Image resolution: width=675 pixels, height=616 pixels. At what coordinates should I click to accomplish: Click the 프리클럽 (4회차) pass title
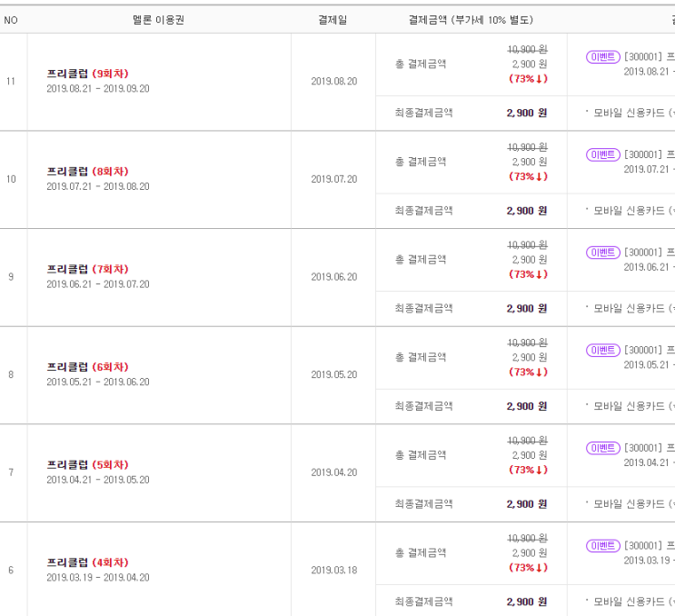coord(87,562)
